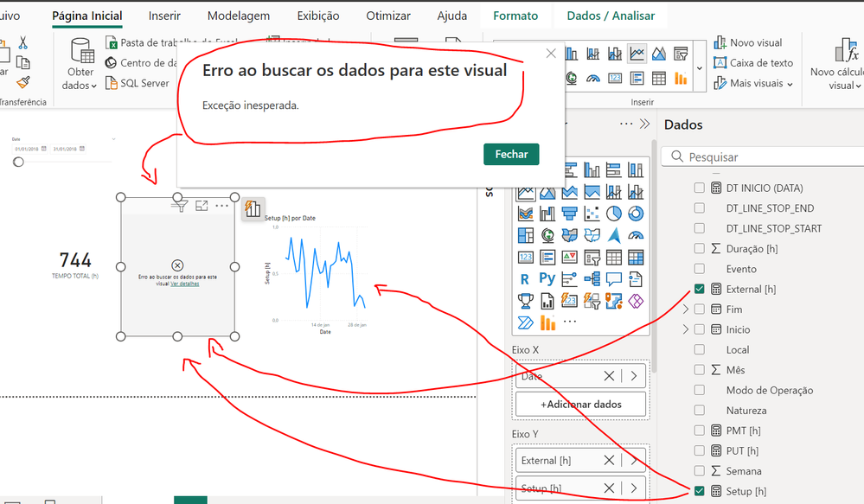The image size is (864, 504).
Task: Select key influencers visual
Action: (x=570, y=279)
